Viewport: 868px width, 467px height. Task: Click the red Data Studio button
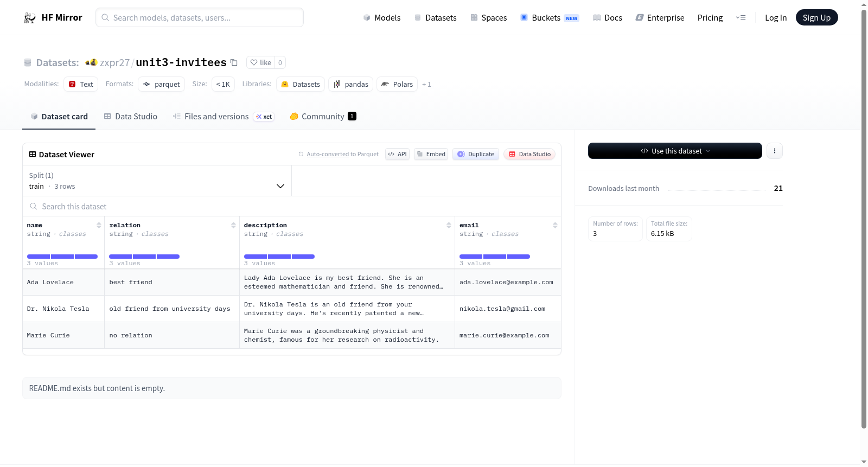[x=529, y=154]
